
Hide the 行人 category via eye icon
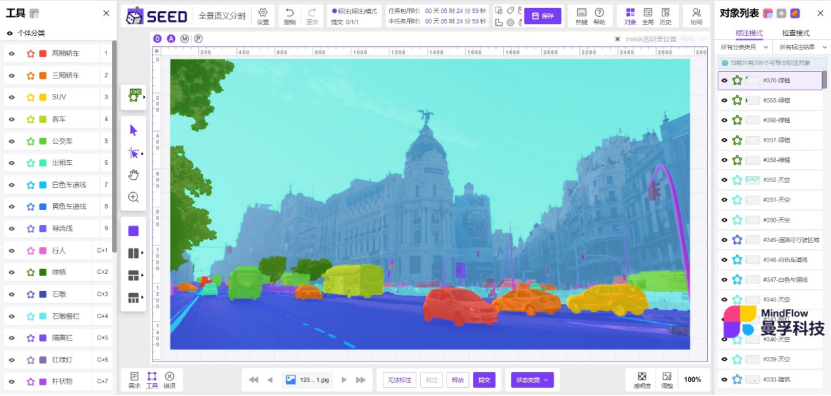click(x=11, y=251)
